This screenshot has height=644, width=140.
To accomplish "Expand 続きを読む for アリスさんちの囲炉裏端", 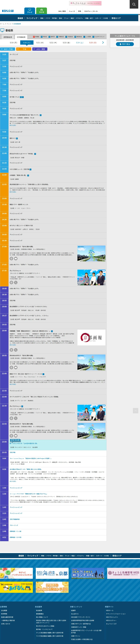I will click(13, 125).
